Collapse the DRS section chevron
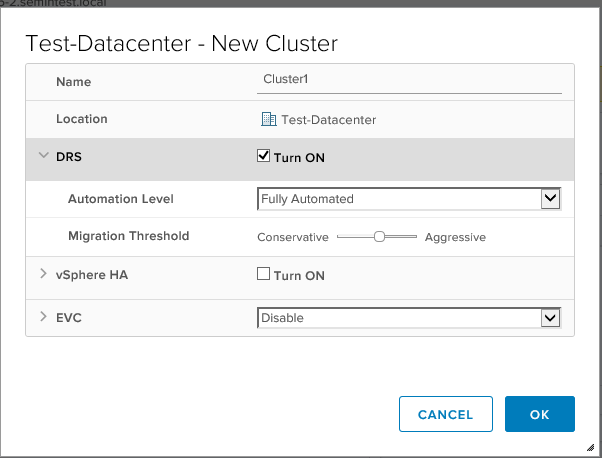 coord(42,156)
